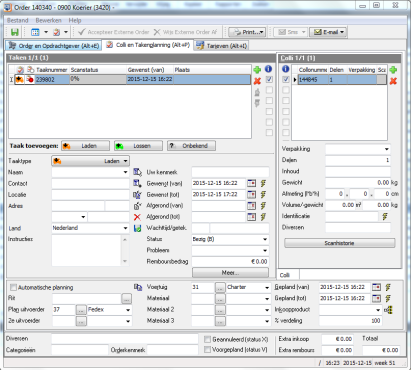Viewport: 411px width, 370px height.
Task: Open calendar picker for Gepland (tot)
Action: tap(376, 298)
